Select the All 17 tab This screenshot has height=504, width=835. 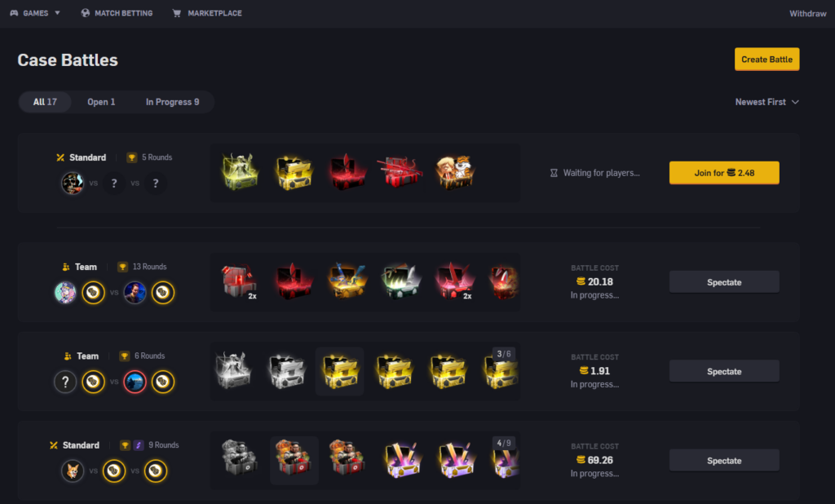pyautogui.click(x=46, y=102)
